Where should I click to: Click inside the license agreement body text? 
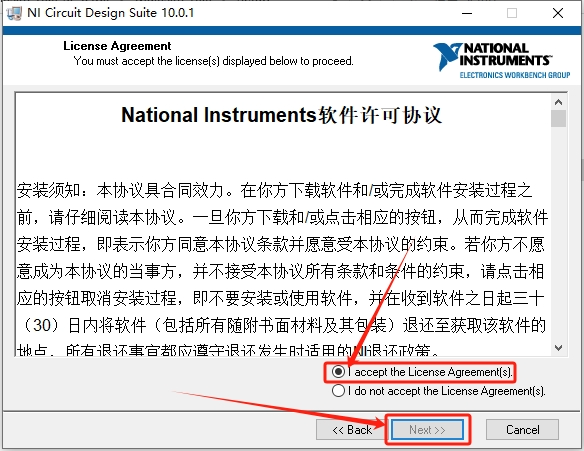pyautogui.click(x=282, y=257)
